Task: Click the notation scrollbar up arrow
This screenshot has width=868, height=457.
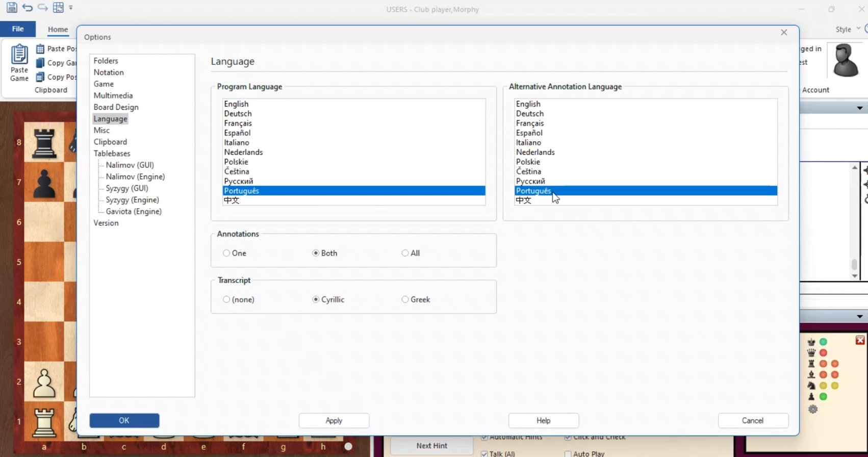Action: point(855,168)
